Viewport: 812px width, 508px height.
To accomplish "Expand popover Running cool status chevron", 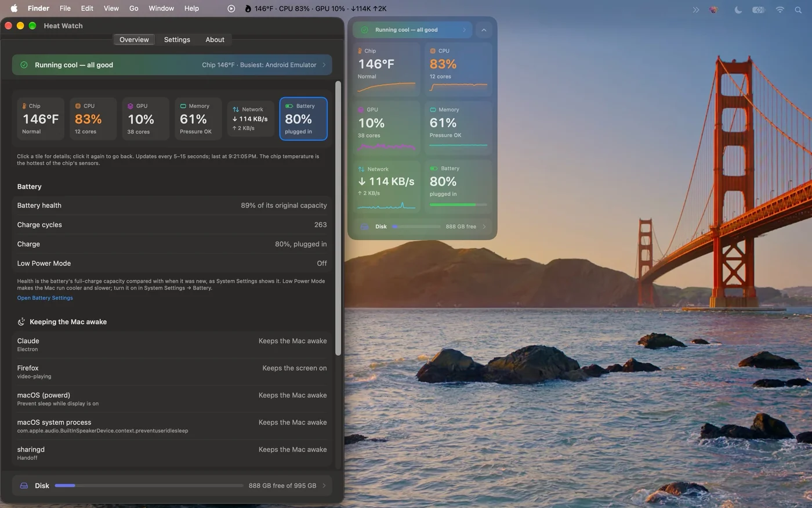I will pyautogui.click(x=464, y=30).
